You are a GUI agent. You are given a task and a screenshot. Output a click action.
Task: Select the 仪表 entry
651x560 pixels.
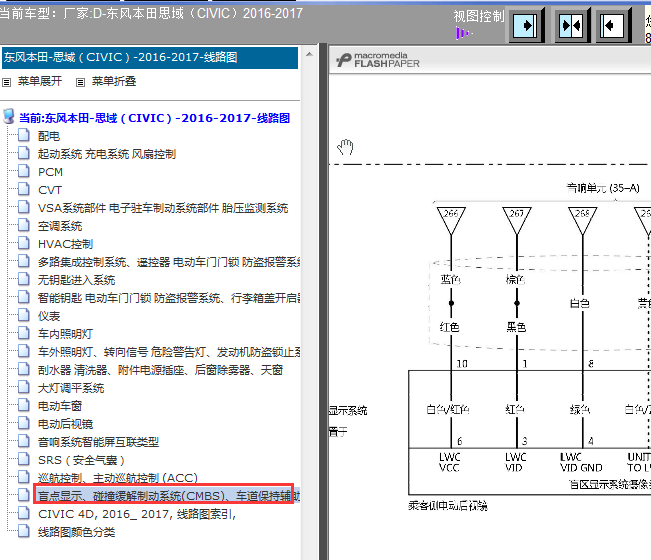point(49,316)
